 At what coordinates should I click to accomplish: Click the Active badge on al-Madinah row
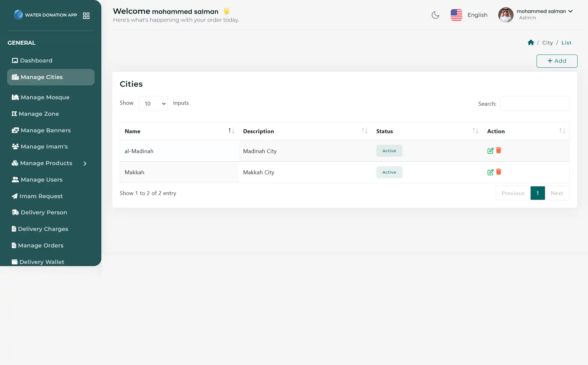coord(389,151)
